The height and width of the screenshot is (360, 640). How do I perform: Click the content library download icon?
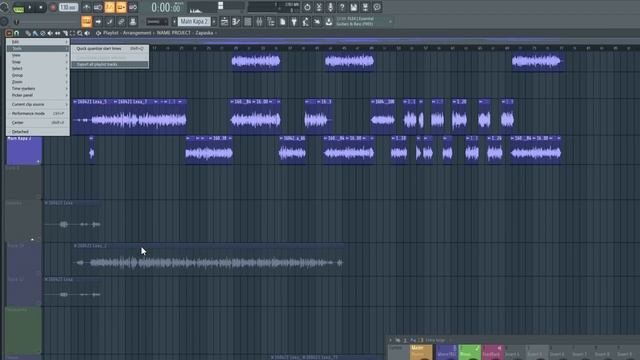pyautogui.click(x=329, y=22)
